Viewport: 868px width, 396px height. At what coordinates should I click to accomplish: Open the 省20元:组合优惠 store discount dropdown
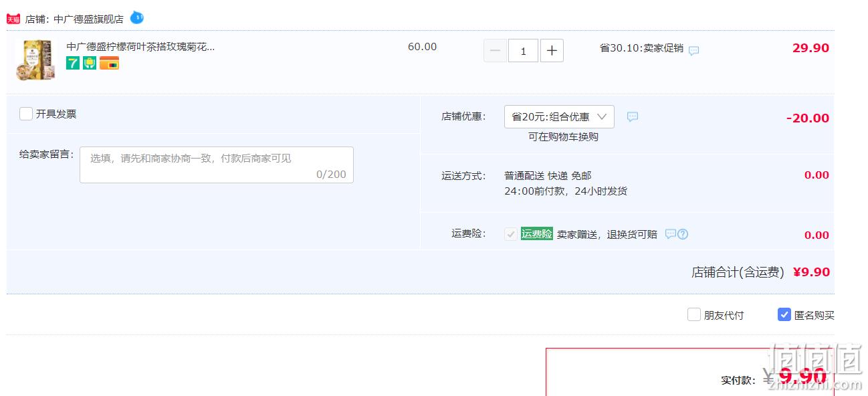point(559,117)
